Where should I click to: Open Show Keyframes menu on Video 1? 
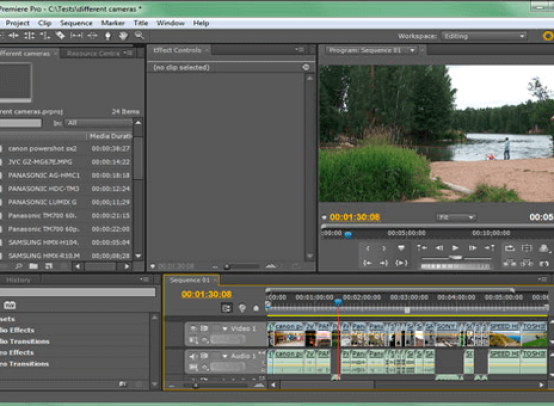(x=205, y=340)
